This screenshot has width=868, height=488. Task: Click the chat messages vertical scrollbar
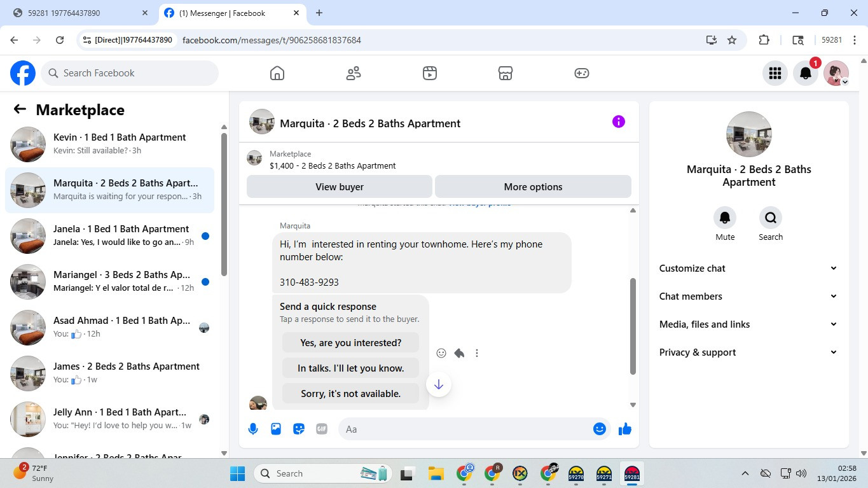pyautogui.click(x=633, y=326)
